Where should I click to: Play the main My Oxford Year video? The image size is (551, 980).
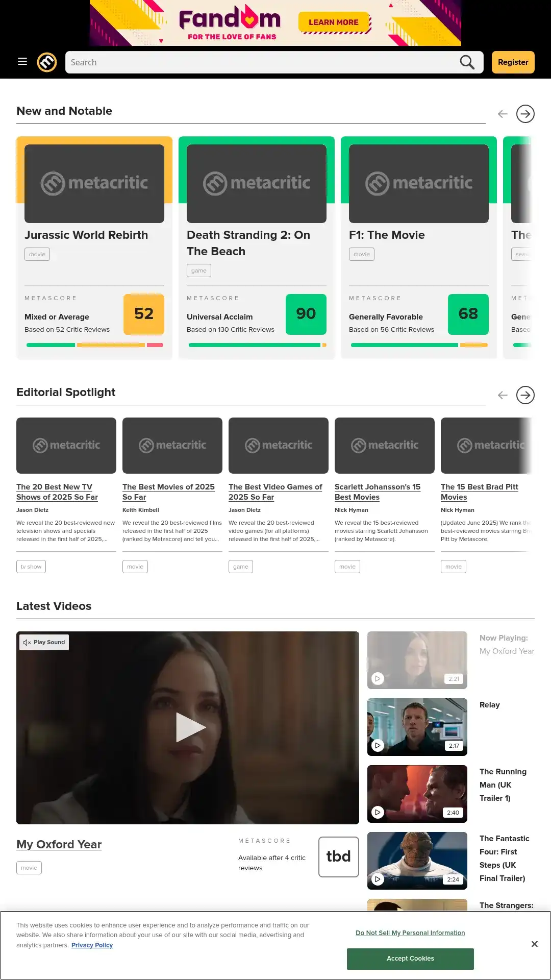click(190, 727)
